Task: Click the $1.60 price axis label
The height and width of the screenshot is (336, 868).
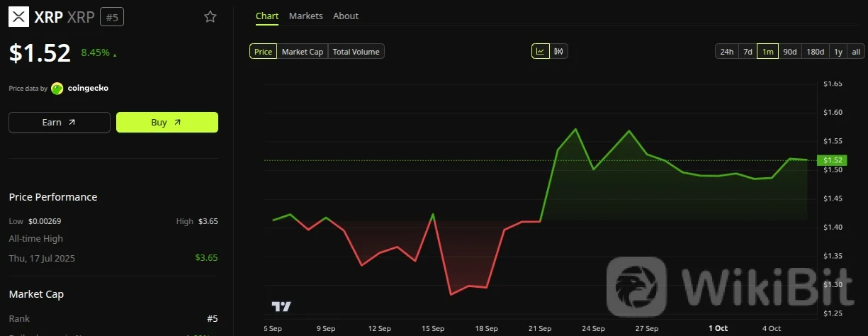Action: [833, 113]
